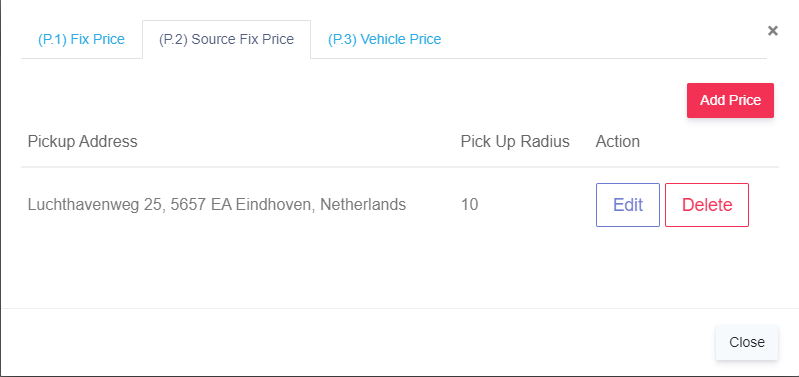Delete the Eindhoven pickup address row
799x377 pixels.
[x=707, y=205]
